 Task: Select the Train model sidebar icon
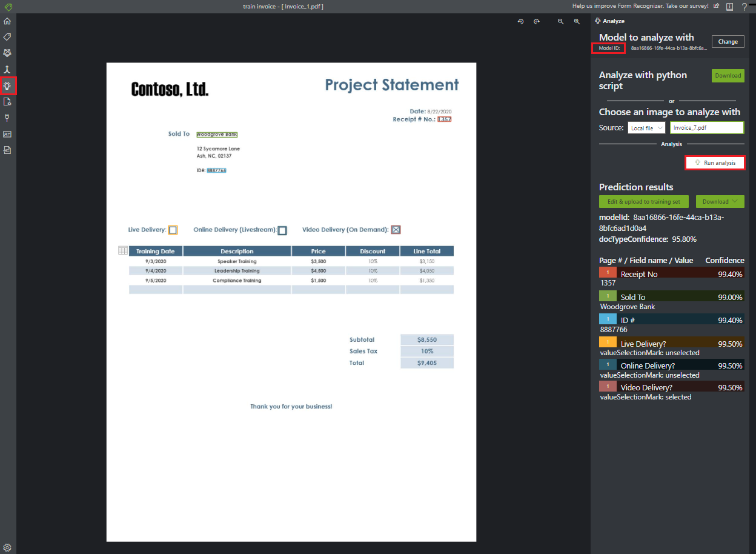point(7,68)
